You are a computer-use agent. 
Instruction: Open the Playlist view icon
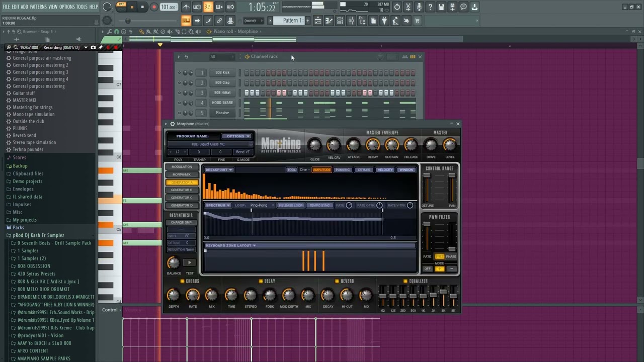[318, 21]
